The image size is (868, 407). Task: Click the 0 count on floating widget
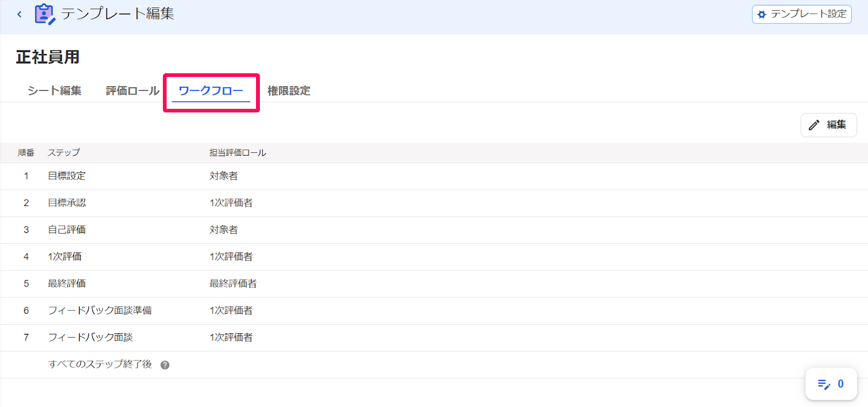coord(841,384)
